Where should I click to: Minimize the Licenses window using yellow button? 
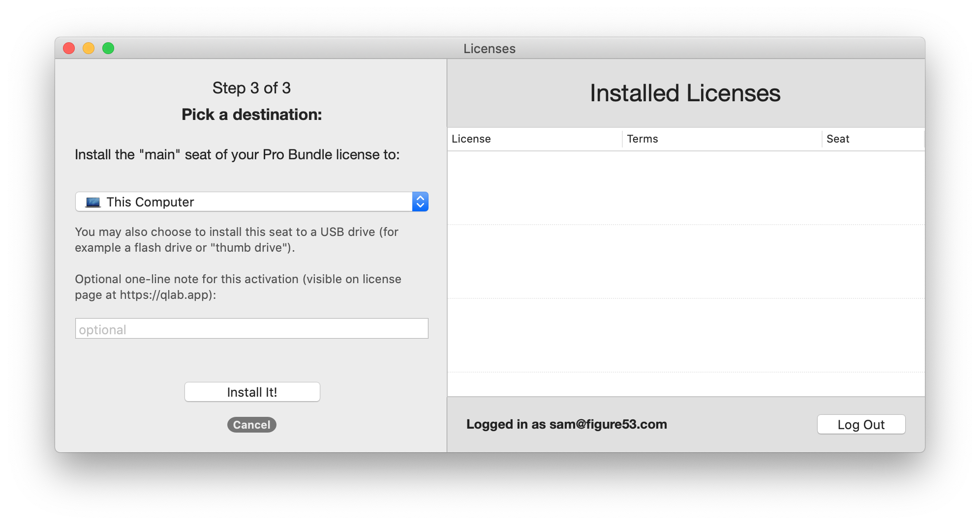89,48
